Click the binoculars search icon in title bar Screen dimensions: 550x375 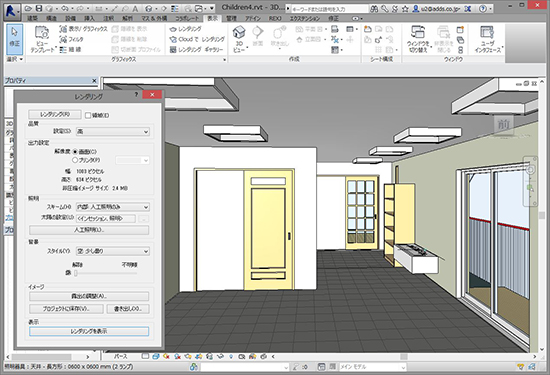tap(374, 8)
